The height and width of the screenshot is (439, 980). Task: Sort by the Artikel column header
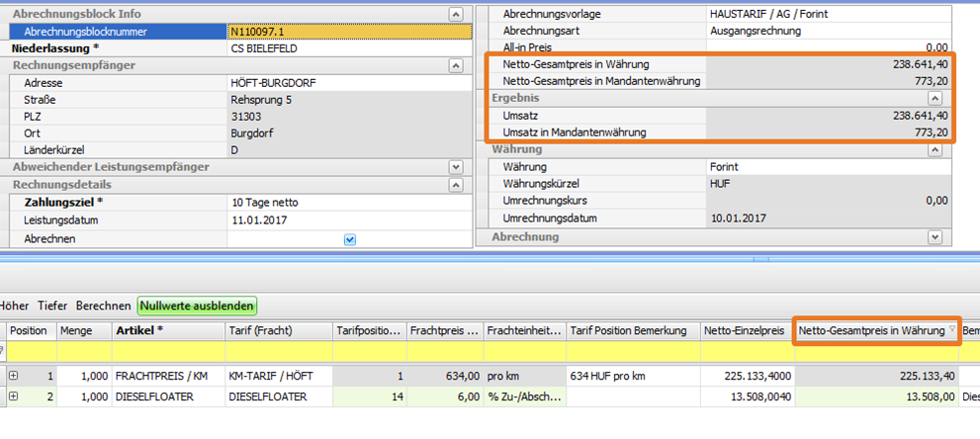point(165,330)
